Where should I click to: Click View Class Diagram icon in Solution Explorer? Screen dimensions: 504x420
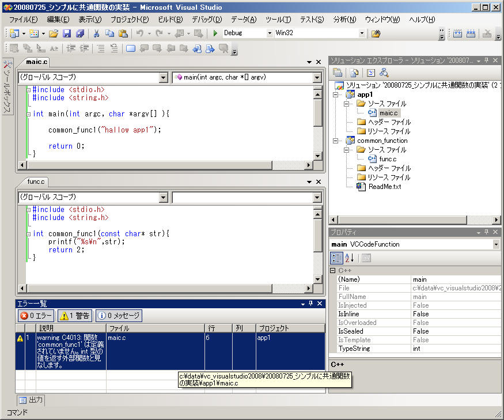[x=384, y=73]
